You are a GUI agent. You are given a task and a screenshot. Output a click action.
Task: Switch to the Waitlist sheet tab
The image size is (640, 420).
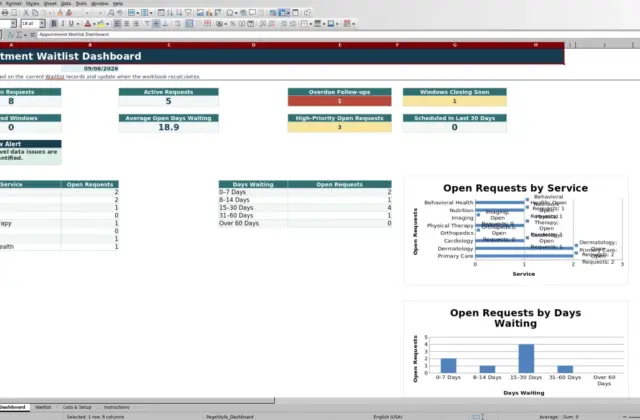point(43,407)
